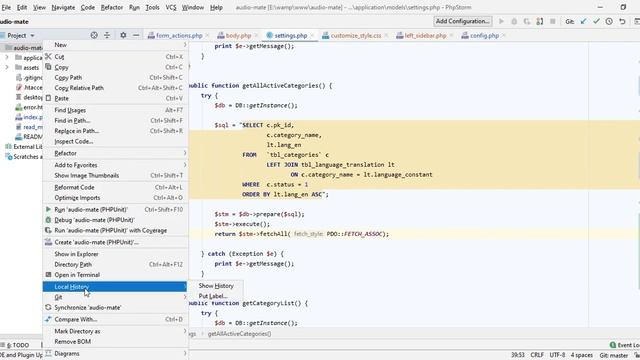Choose Paste from context menu
640x360 pixels.
tap(115, 98)
